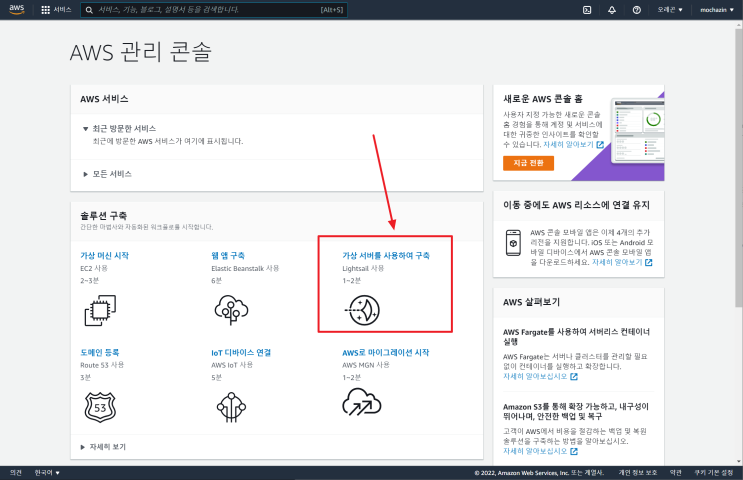Click the page vertical scrollbar thumb
The height and width of the screenshot is (480, 743).
(x=739, y=167)
